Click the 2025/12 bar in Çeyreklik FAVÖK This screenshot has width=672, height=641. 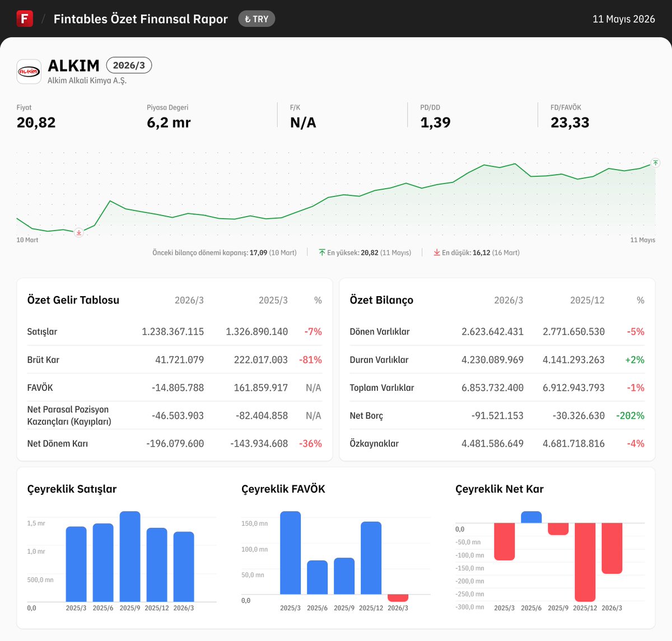tap(371, 558)
